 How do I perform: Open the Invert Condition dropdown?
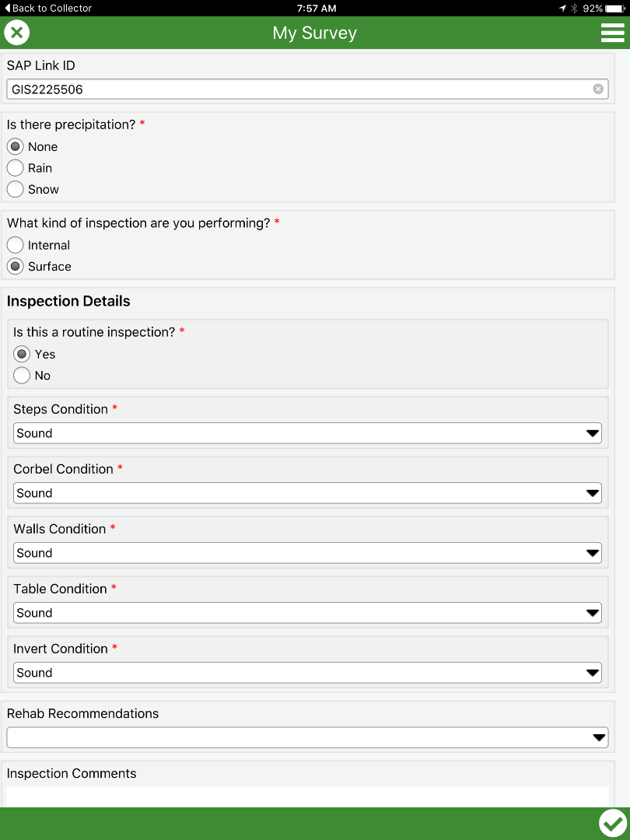(x=307, y=673)
